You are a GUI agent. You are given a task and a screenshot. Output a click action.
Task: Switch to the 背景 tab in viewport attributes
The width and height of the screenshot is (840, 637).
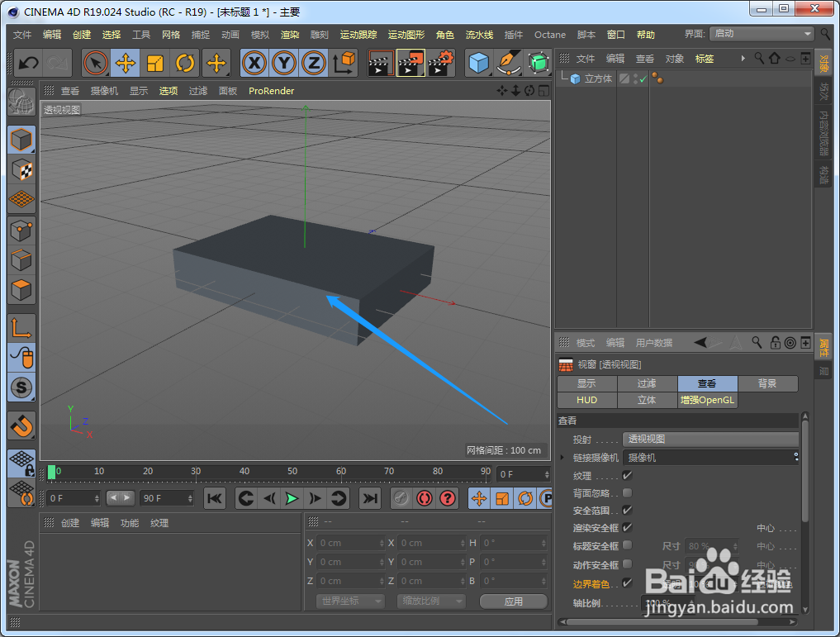click(767, 383)
